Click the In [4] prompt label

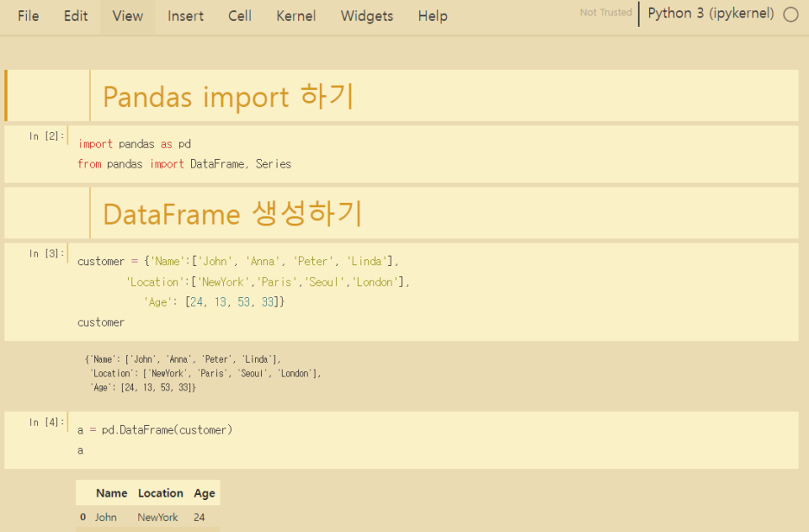pos(47,422)
